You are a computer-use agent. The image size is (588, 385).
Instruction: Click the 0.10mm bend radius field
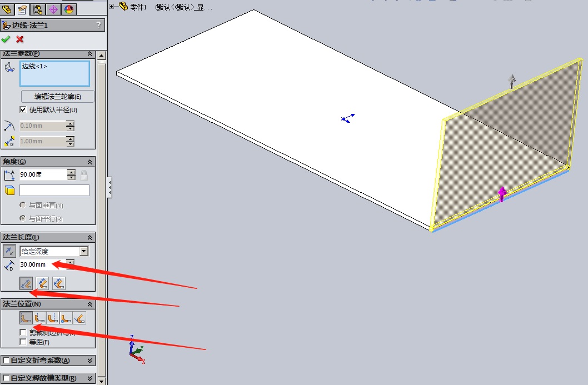[42, 126]
